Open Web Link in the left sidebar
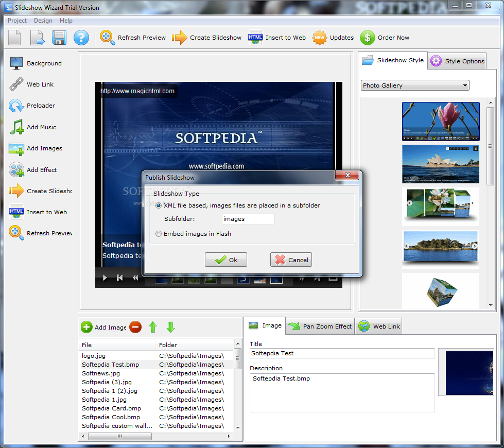The height and width of the screenshot is (448, 504). (x=31, y=84)
